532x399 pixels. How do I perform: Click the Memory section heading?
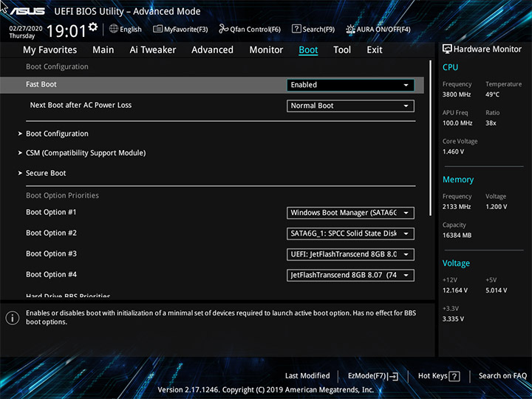[458, 180]
